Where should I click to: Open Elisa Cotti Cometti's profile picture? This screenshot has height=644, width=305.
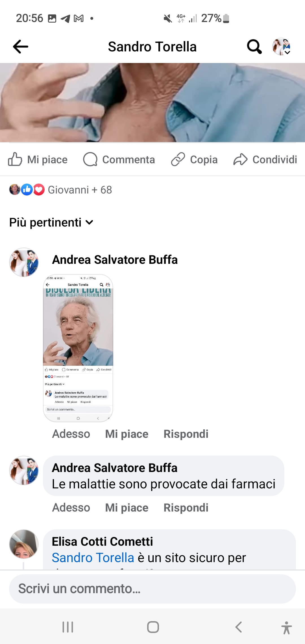24,544
